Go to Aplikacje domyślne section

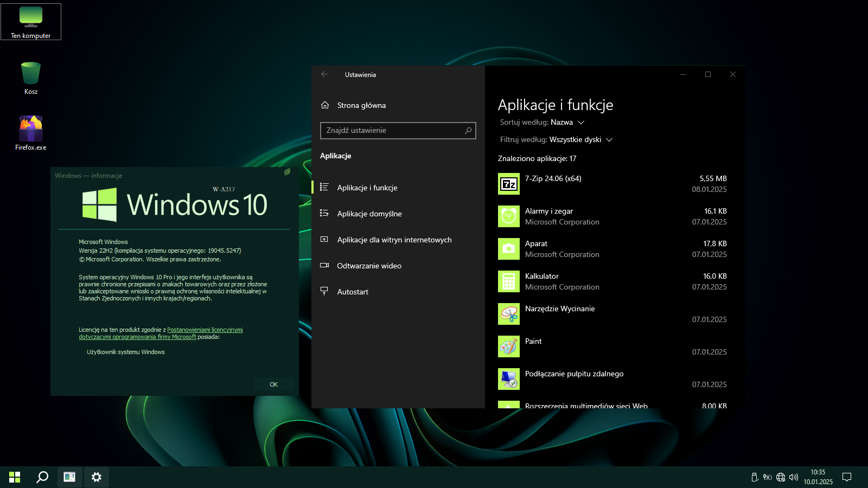click(369, 214)
